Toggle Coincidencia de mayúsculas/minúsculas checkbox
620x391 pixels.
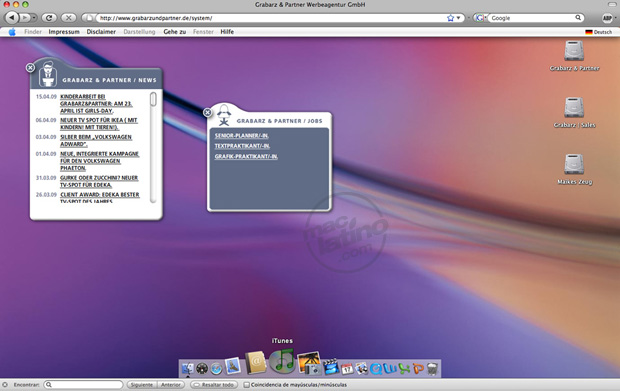(x=246, y=384)
